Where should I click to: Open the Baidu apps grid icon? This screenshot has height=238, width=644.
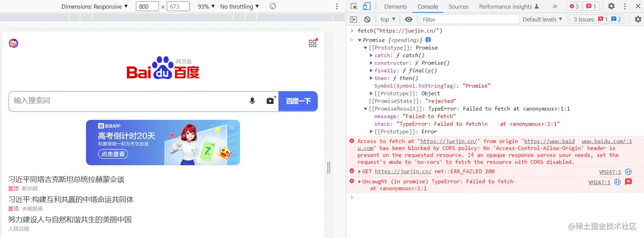[x=313, y=43]
